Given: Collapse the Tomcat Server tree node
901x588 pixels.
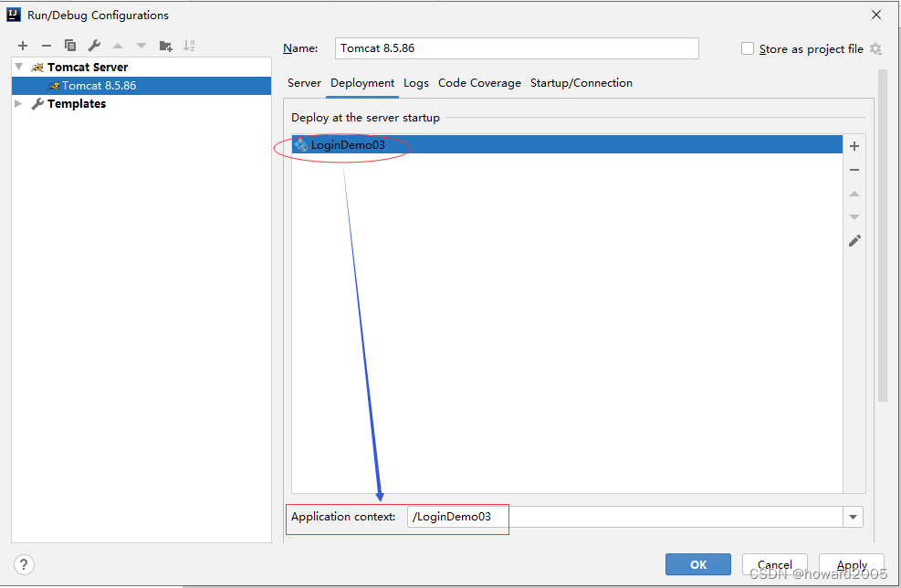Looking at the screenshot, I should [x=17, y=66].
